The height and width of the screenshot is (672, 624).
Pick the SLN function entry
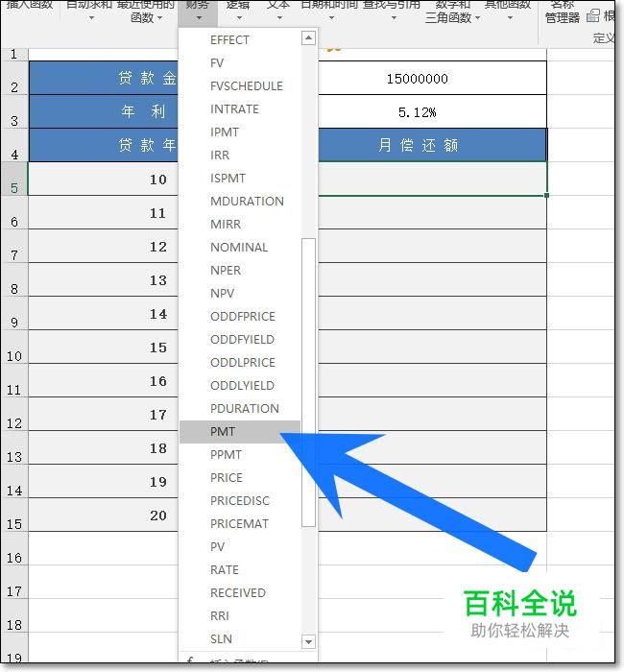240,639
